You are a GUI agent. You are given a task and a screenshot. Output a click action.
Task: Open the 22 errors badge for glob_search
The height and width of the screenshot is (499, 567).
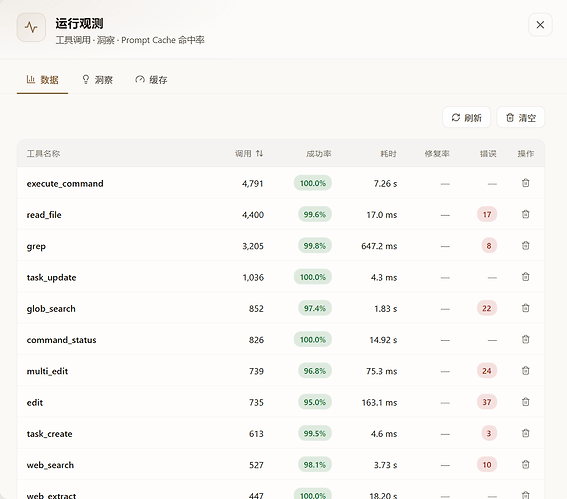(487, 308)
